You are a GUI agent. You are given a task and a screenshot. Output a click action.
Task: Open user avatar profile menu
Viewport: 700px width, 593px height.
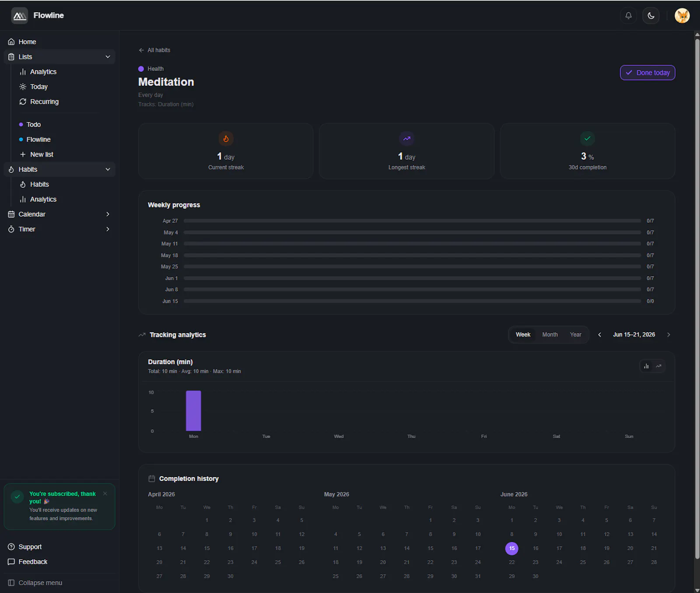pos(682,16)
